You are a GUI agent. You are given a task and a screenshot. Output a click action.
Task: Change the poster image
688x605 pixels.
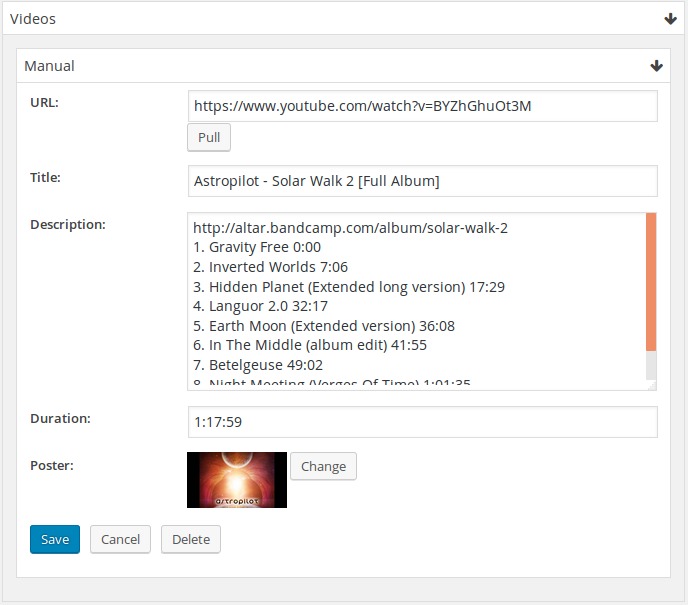tap(323, 466)
